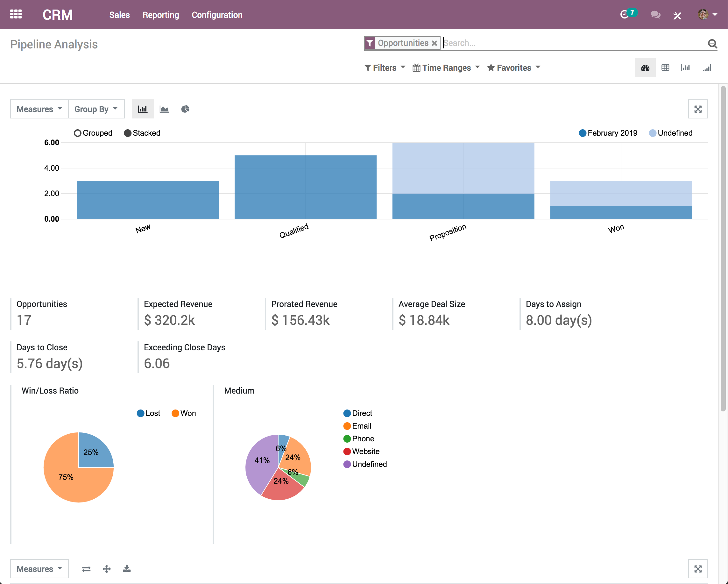Select the line chart view icon
Viewport: 728px width, 584px height.
(x=164, y=109)
